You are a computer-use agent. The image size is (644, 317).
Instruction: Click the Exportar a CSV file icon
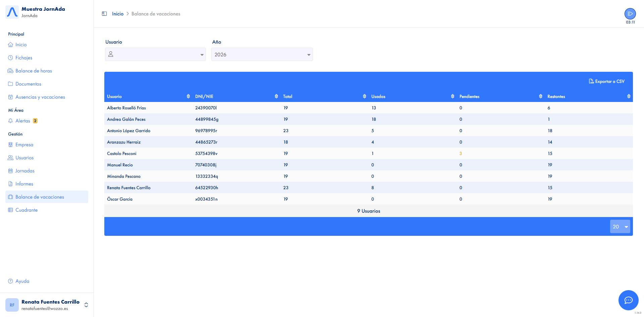[x=591, y=82]
